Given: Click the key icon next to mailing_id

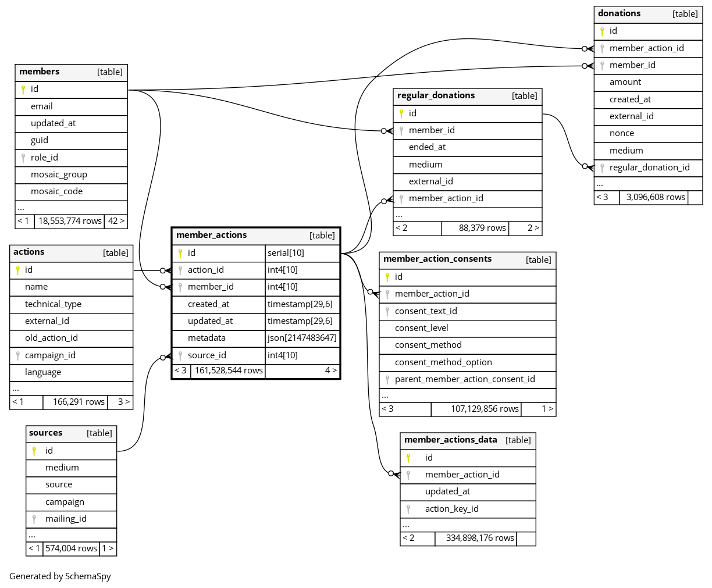Looking at the screenshot, I should (34, 519).
